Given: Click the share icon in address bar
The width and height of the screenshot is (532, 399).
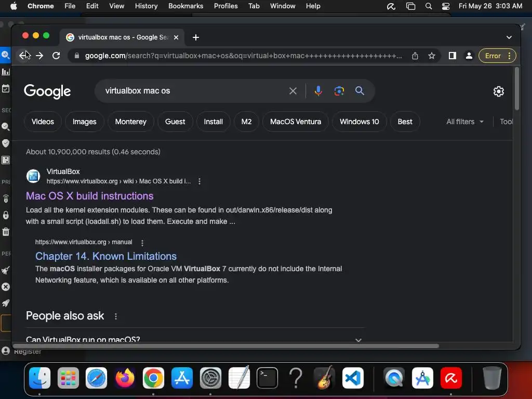Looking at the screenshot, I should [x=415, y=56].
